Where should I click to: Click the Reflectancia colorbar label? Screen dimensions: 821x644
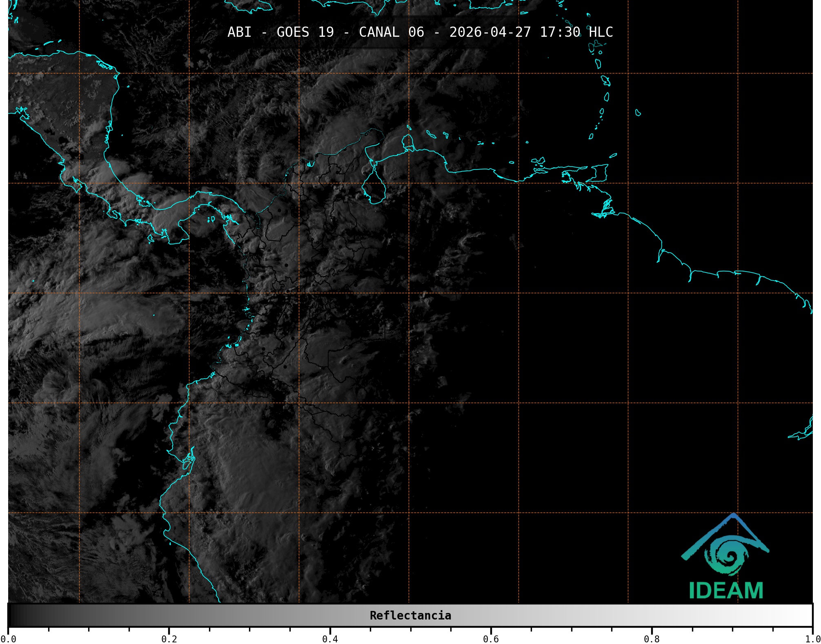[x=410, y=615]
